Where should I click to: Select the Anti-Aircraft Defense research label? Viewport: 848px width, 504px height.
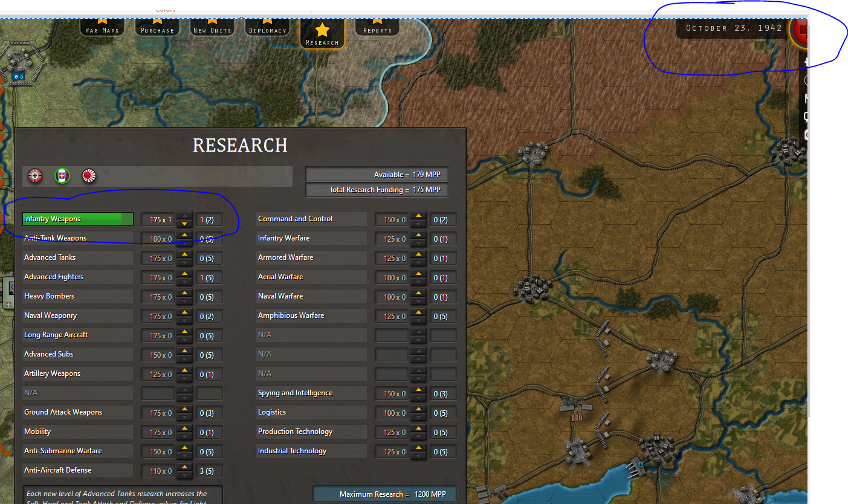[77, 470]
